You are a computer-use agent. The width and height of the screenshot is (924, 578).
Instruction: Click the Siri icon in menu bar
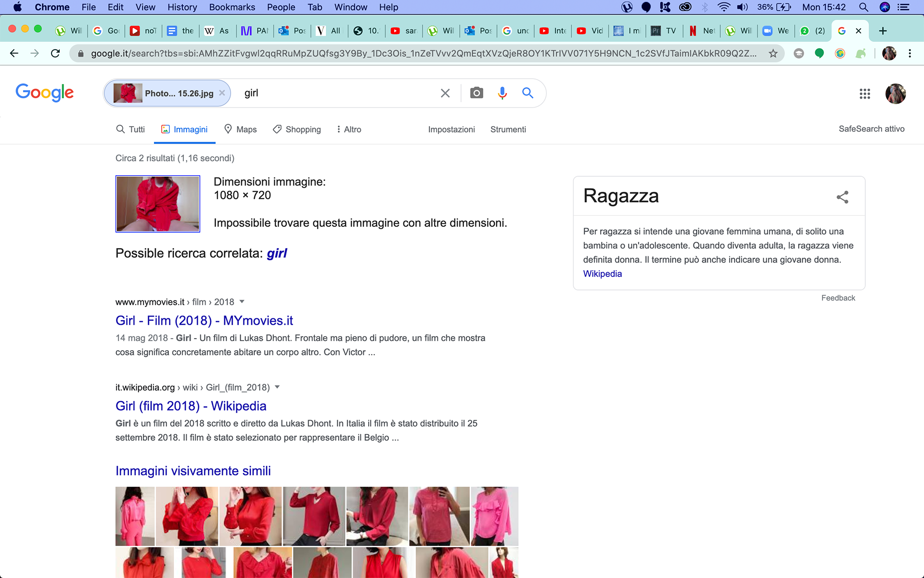885,7
